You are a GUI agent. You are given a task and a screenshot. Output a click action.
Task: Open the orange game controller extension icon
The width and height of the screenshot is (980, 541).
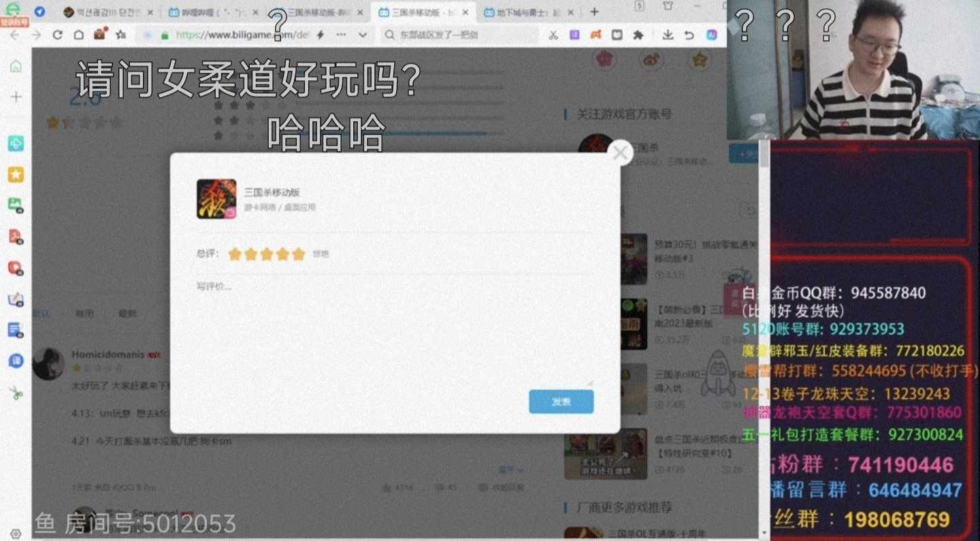click(x=595, y=35)
